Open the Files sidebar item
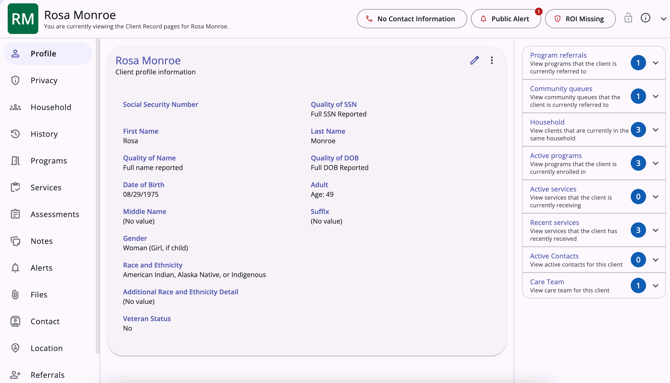670x383 pixels. pyautogui.click(x=48, y=295)
